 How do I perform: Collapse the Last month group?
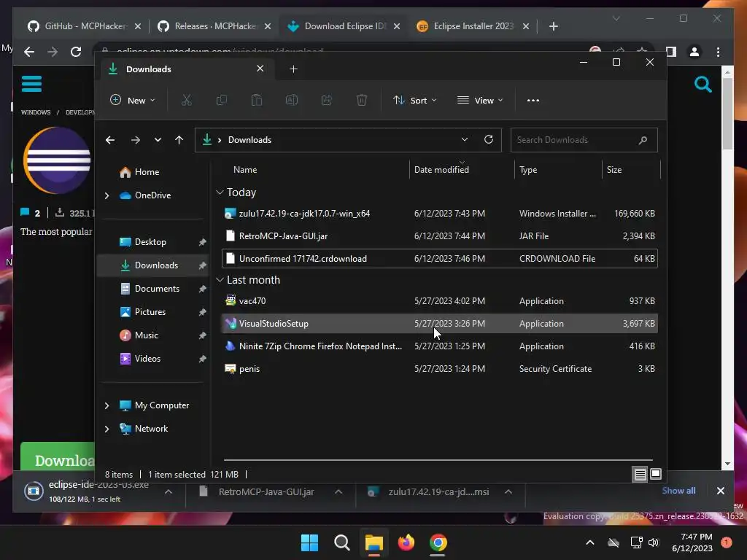click(220, 280)
